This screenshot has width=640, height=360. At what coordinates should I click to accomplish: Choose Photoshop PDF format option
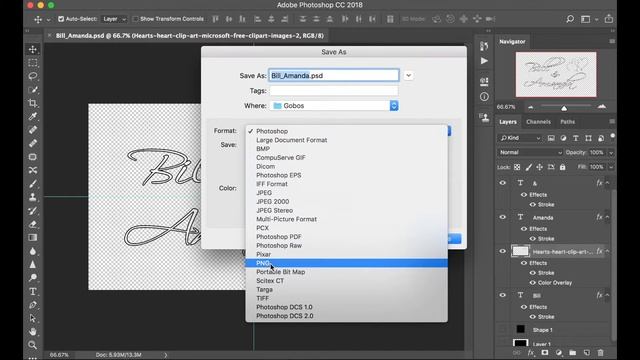(346, 237)
